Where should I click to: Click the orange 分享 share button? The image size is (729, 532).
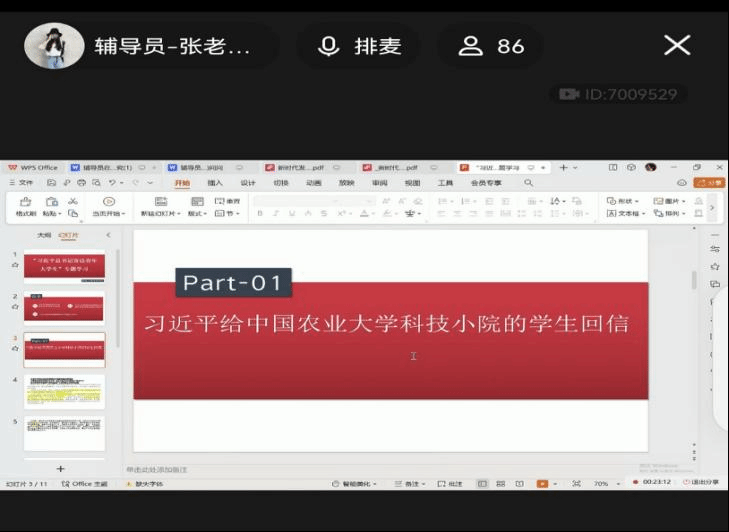[713, 183]
